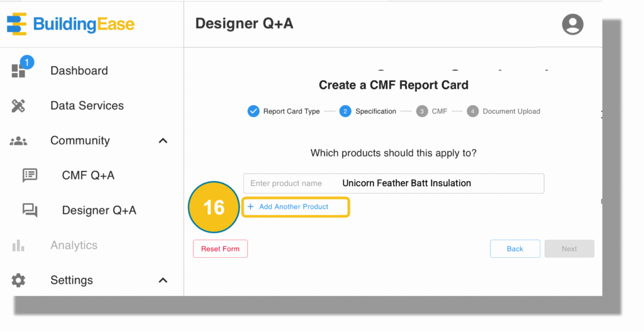The image size is (644, 332).
Task: Click the BuildingEase logo
Action: coord(70,24)
